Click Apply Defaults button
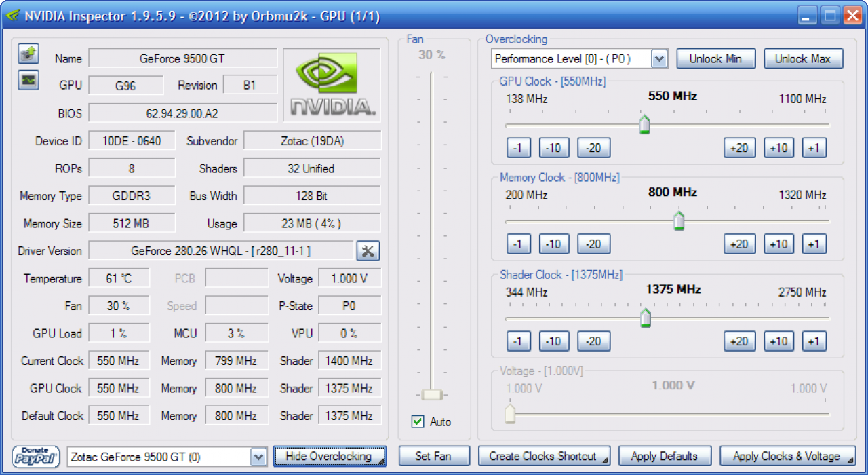Screen dimensions: 868x475 pyautogui.click(x=664, y=456)
